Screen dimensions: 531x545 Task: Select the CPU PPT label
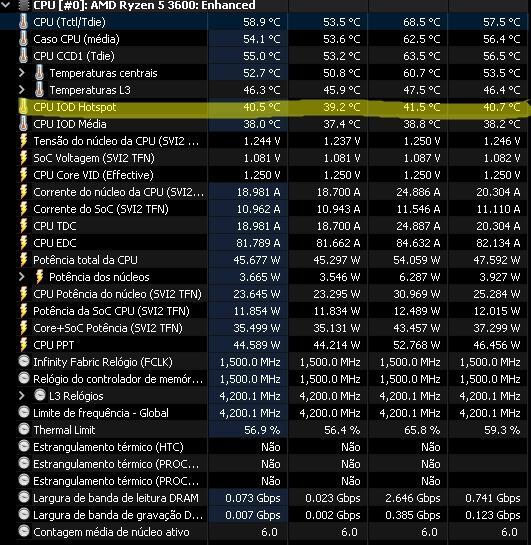[x=54, y=345]
